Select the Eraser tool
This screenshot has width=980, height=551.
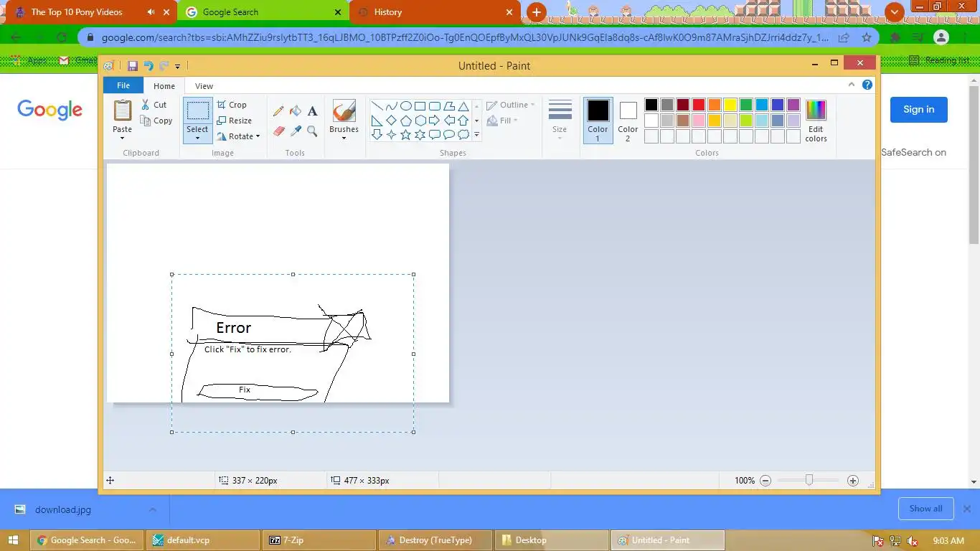pyautogui.click(x=278, y=131)
